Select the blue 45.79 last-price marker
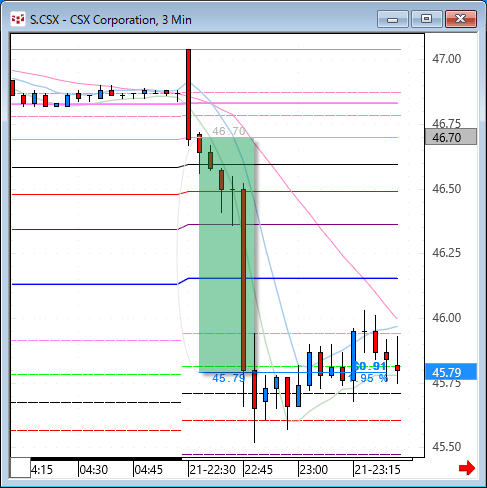The width and height of the screenshot is (487, 488). pyautogui.click(x=451, y=372)
